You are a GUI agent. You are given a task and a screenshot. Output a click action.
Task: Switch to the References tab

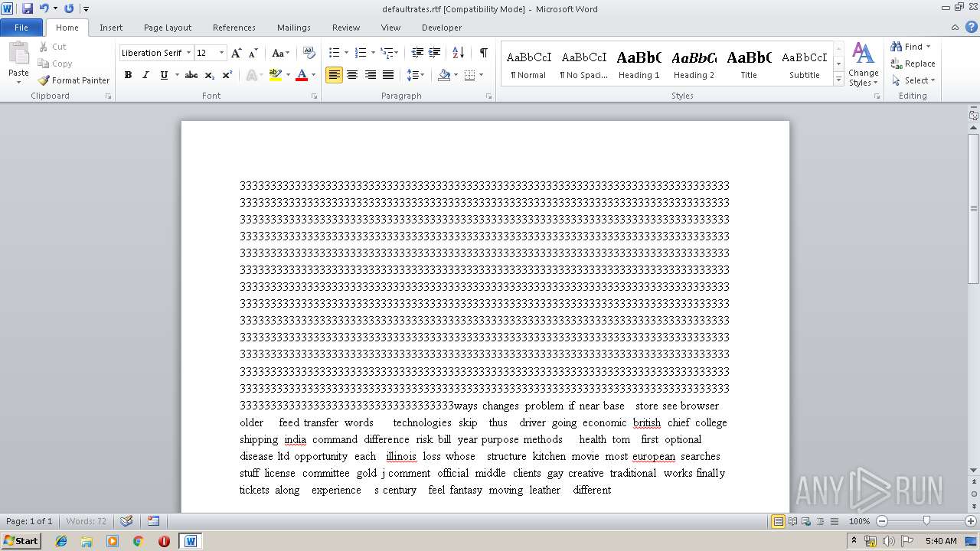coord(234,28)
